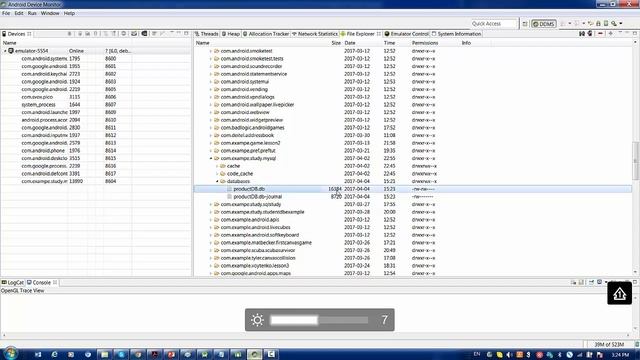Screen dimensions: 640x360
Task: Select the com.android.phone process row
Action: (96, 151)
